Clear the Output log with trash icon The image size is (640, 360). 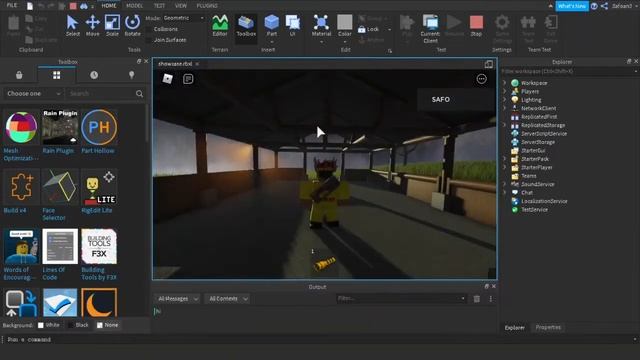[x=476, y=299]
